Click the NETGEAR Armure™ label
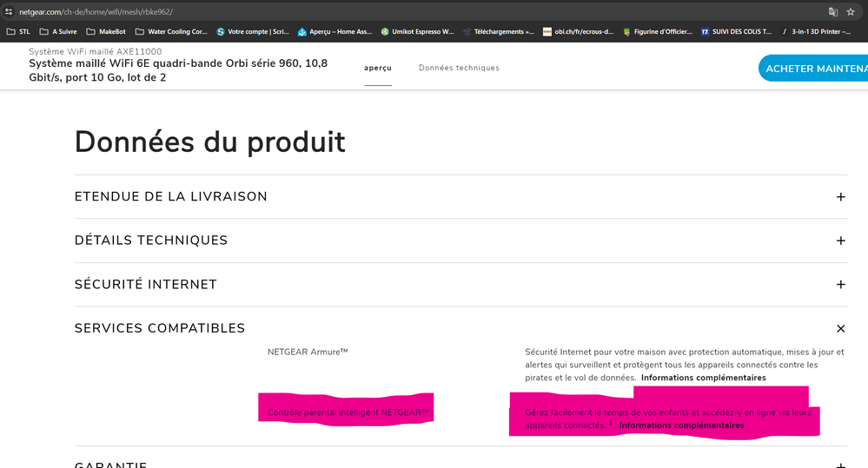The image size is (868, 468). pyautogui.click(x=308, y=352)
